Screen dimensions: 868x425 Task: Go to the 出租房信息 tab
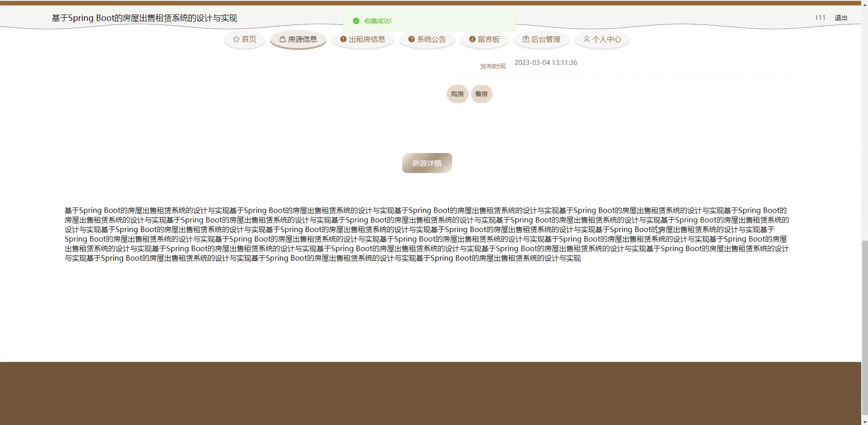coord(362,40)
